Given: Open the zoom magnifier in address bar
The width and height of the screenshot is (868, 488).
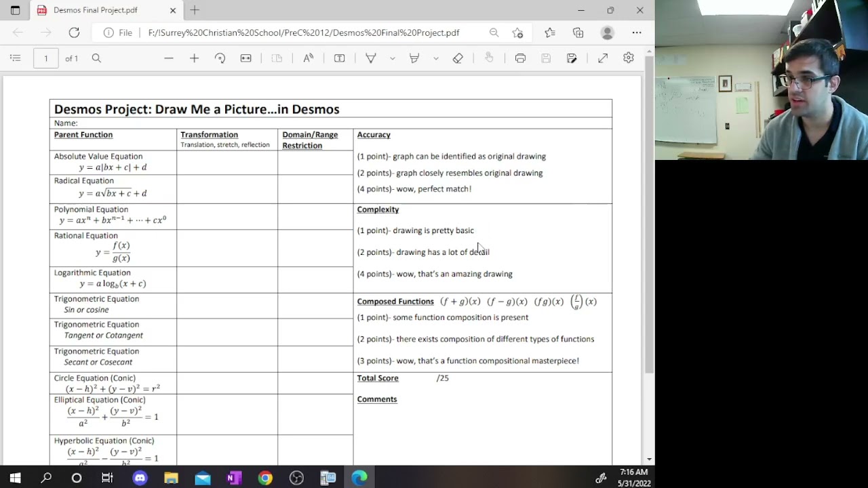Looking at the screenshot, I should tap(494, 33).
